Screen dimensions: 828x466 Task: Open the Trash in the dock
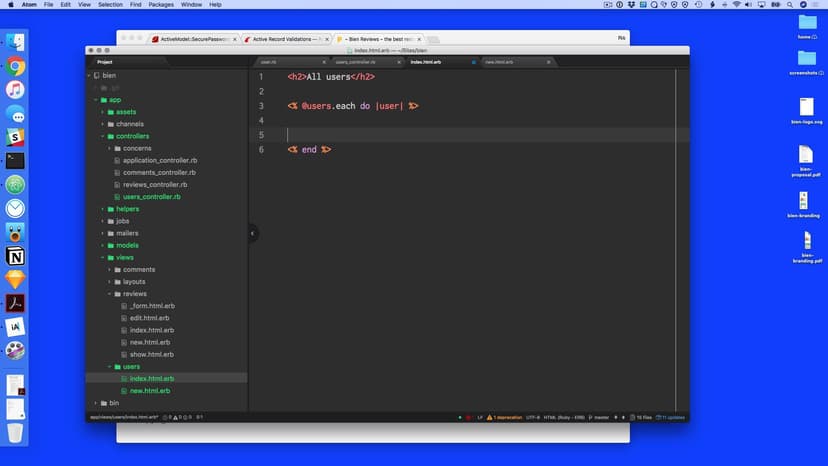coord(15,432)
